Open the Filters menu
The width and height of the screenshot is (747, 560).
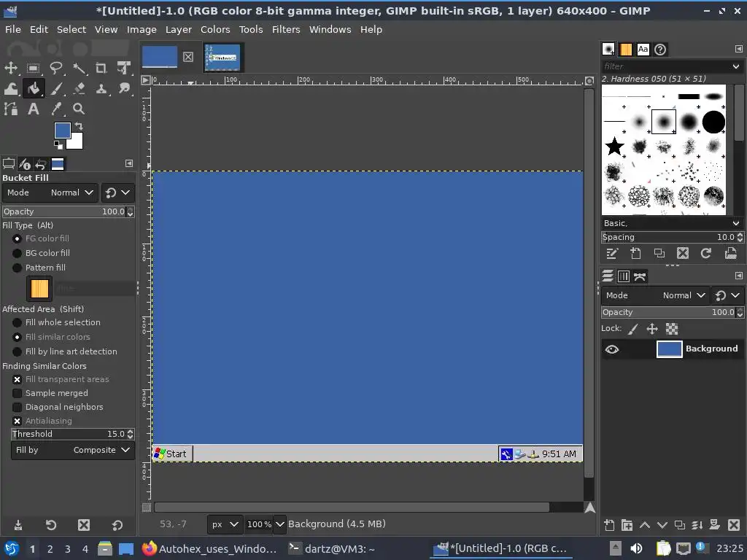[286, 29]
